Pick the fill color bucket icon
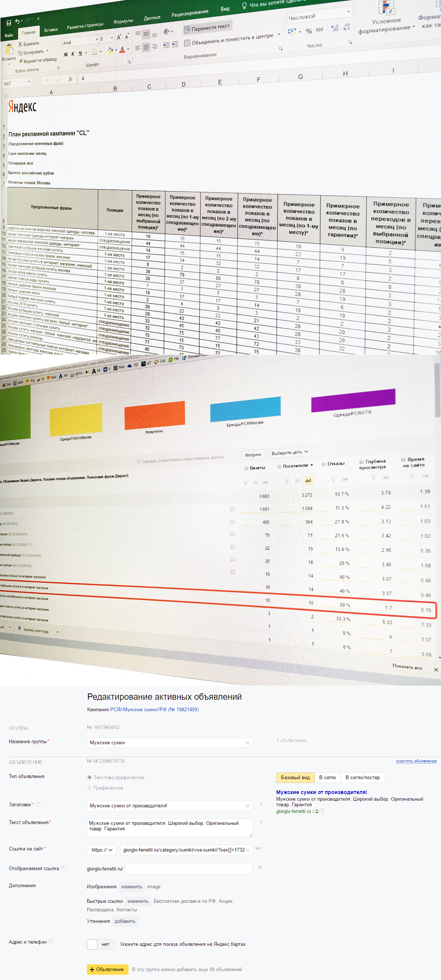 tap(110, 50)
